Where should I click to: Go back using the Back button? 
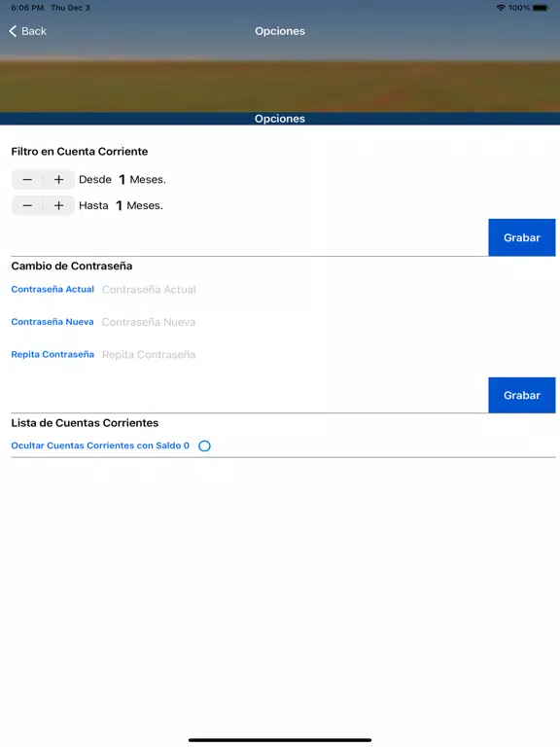27,31
